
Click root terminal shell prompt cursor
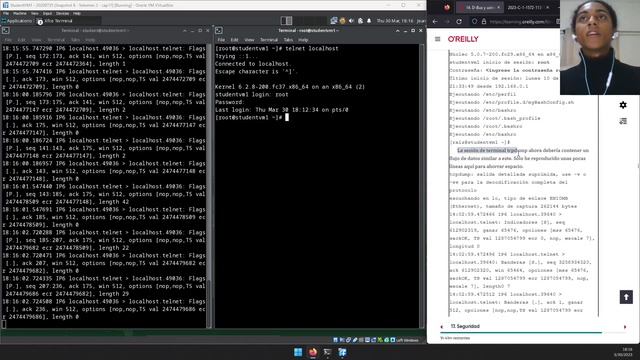tap(287, 118)
